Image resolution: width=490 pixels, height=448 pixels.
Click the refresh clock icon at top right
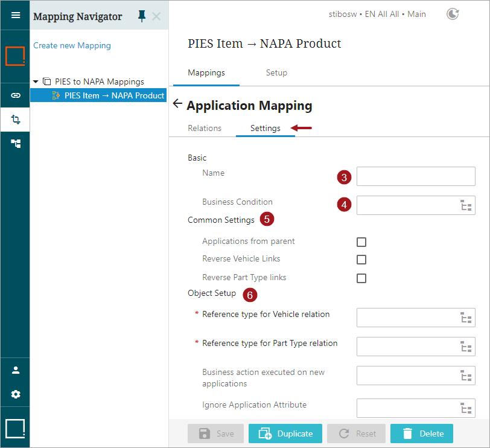pos(452,14)
